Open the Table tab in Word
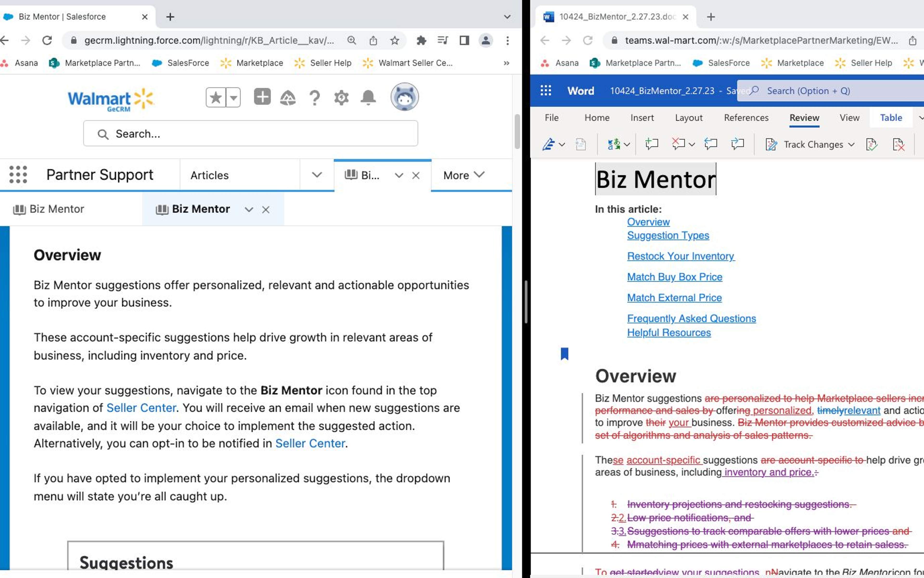 tap(891, 118)
